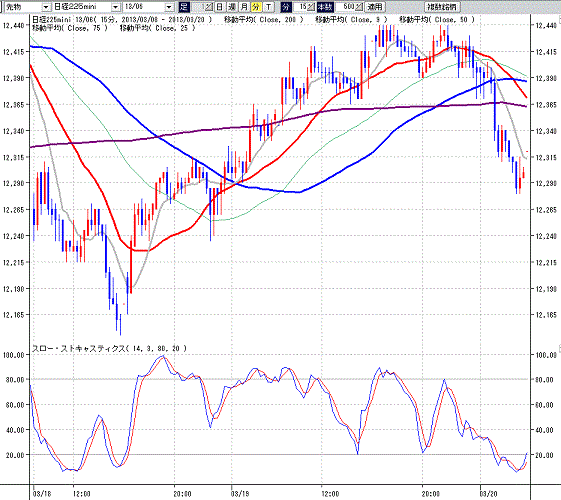
Task: Select the 週 weekly timeframe button
Action: coord(232,7)
